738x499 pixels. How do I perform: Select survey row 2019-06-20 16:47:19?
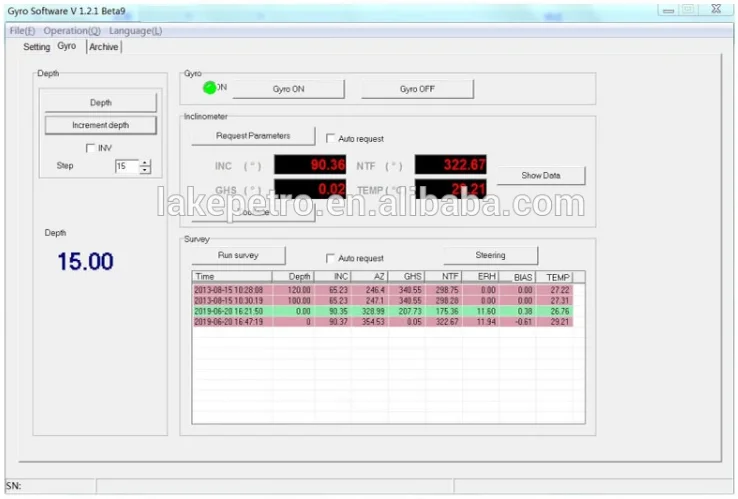pos(383,322)
